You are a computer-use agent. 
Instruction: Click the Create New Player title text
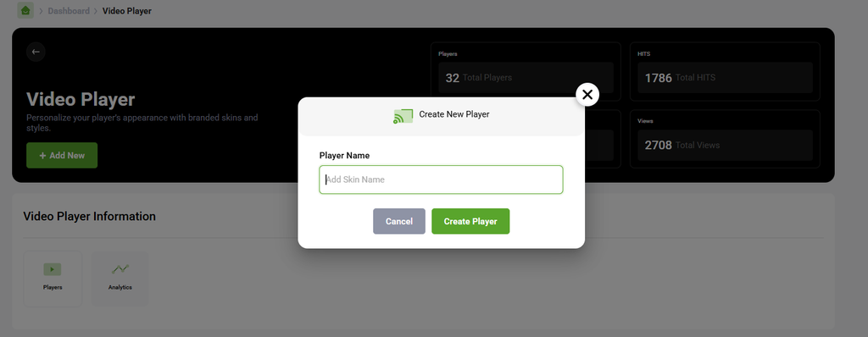pos(454,114)
